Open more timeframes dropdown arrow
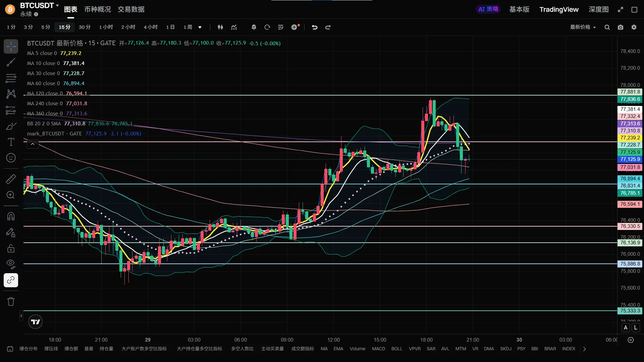644x362 pixels. point(200,27)
